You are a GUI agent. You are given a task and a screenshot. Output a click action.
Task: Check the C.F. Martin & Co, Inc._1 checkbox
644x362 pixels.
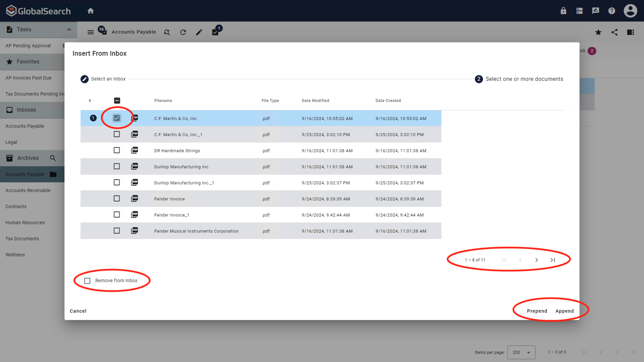click(x=117, y=134)
